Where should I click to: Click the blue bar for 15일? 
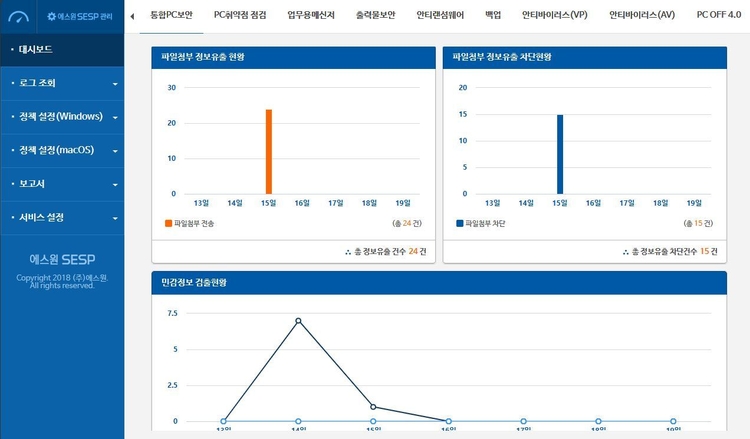click(x=560, y=154)
